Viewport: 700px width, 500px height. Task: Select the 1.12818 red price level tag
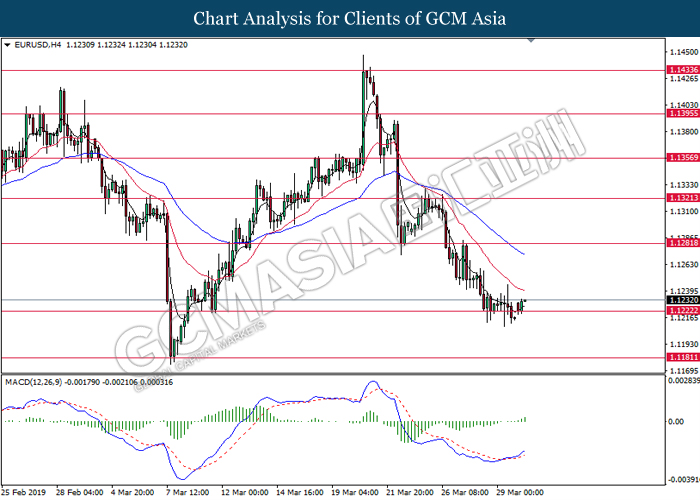point(683,243)
